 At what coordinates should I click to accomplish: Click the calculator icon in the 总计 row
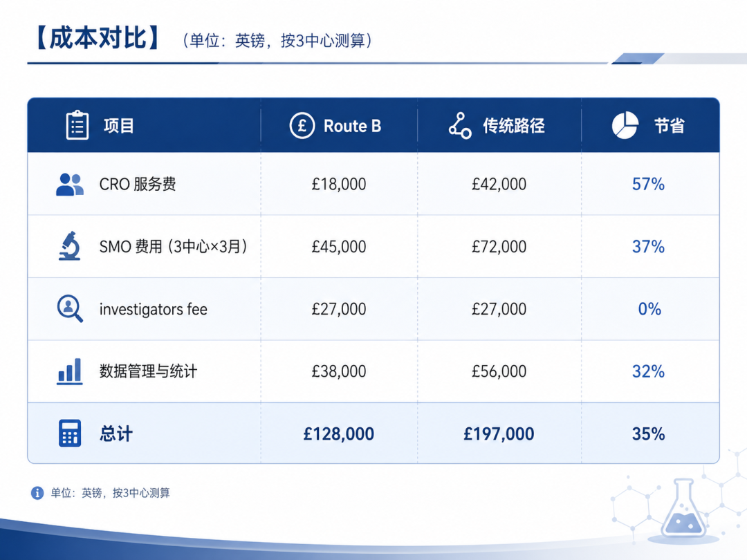[x=70, y=433]
